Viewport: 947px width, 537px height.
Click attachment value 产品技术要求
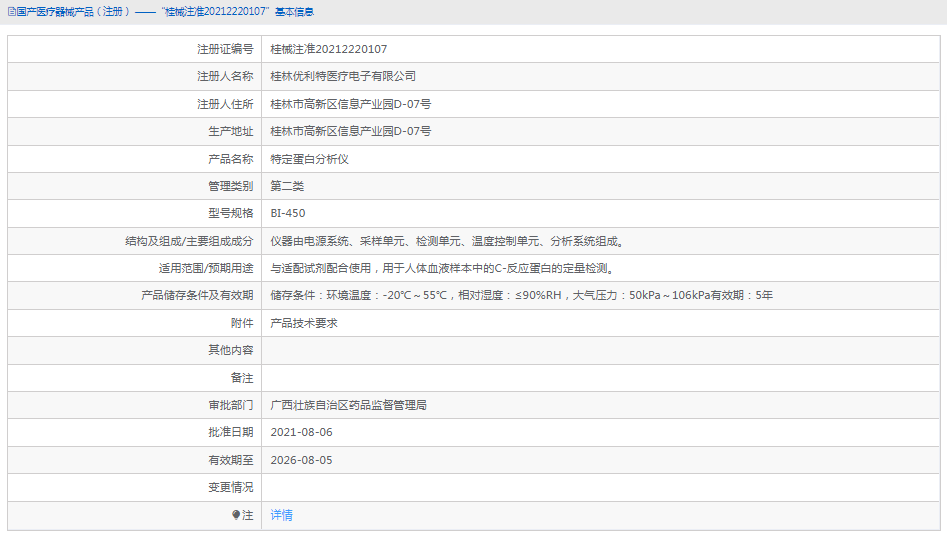[x=304, y=323]
